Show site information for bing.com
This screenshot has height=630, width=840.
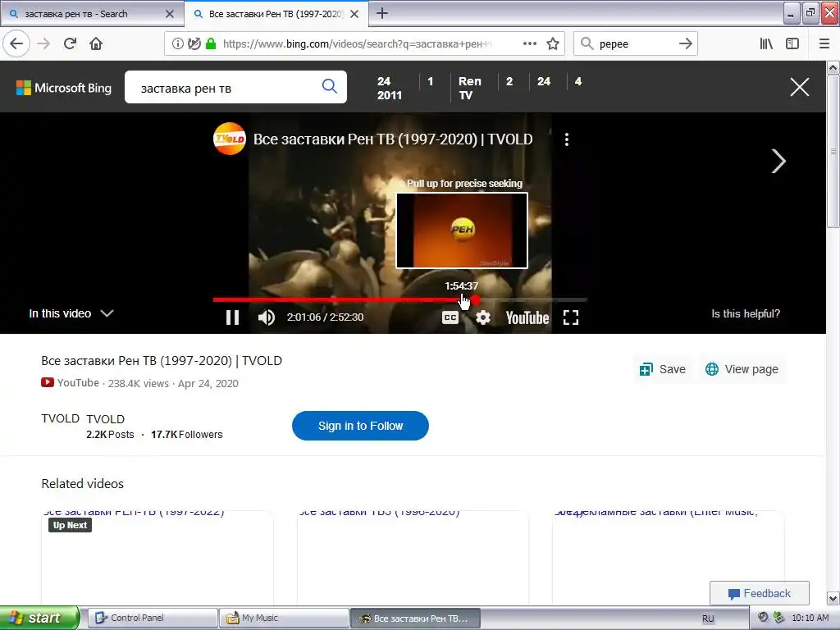click(x=177, y=44)
